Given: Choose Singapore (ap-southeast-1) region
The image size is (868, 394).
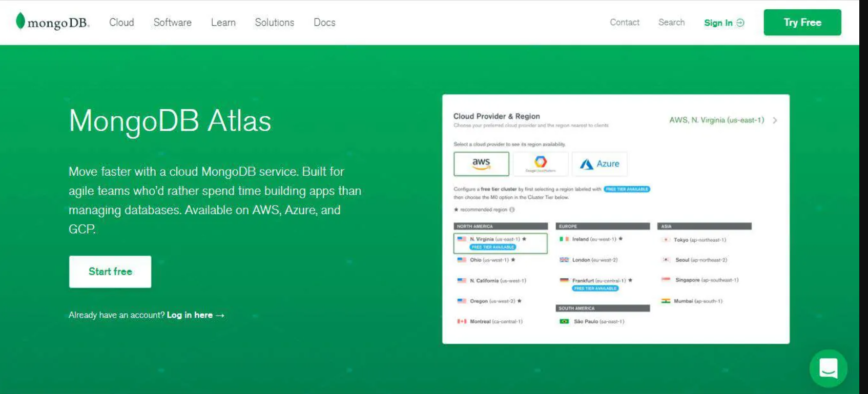Looking at the screenshot, I should click(x=700, y=280).
